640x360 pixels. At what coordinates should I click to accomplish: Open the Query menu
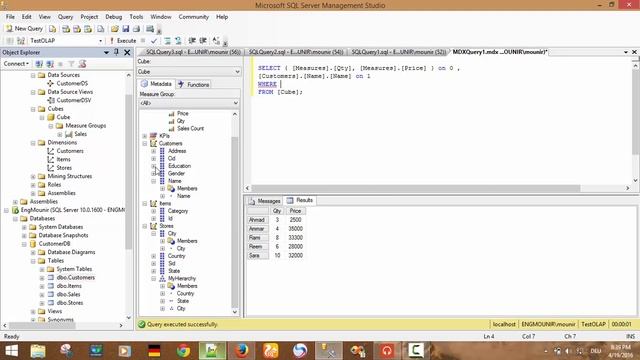(65, 17)
